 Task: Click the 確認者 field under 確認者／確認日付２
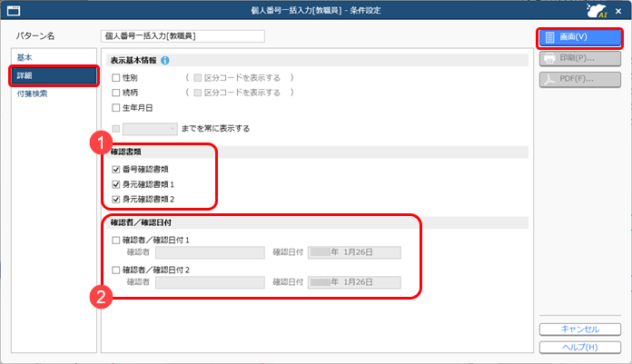pyautogui.click(x=210, y=282)
